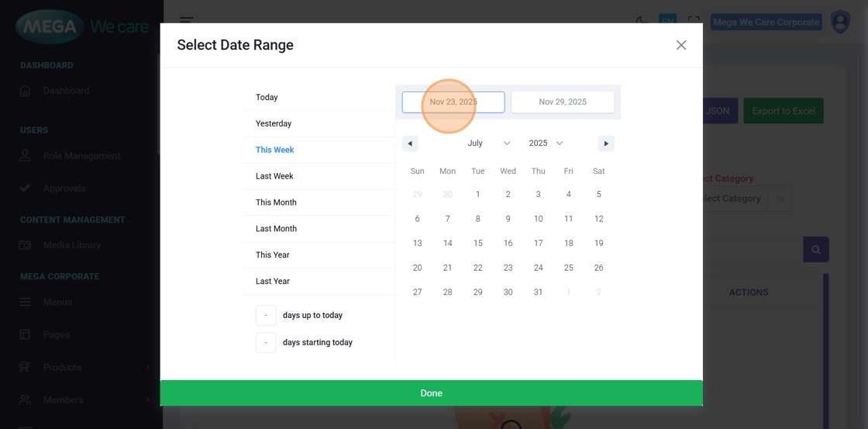Select July 15 on the calendar
868x429 pixels.
(477, 244)
